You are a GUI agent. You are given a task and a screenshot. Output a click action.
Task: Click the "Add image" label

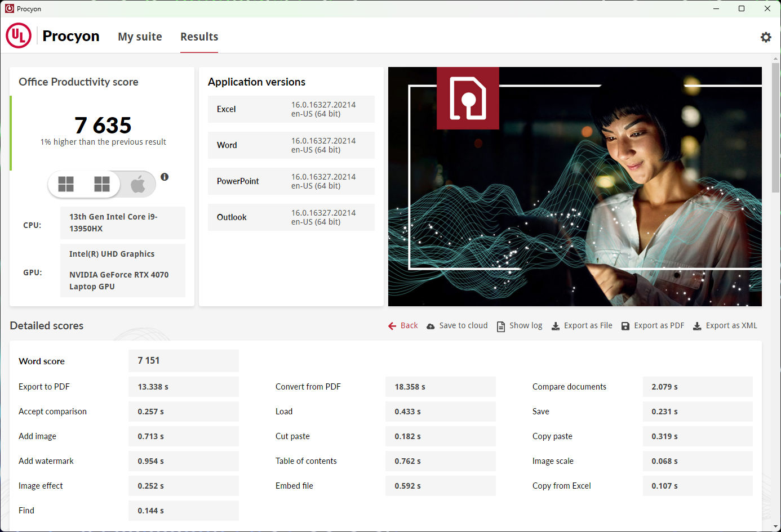coord(37,436)
